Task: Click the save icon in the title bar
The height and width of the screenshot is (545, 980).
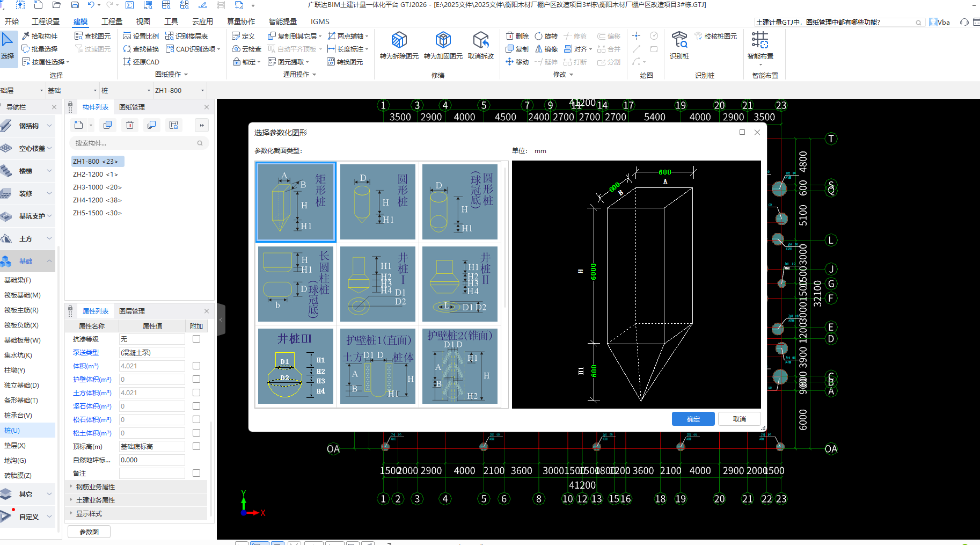Action: coord(75,5)
